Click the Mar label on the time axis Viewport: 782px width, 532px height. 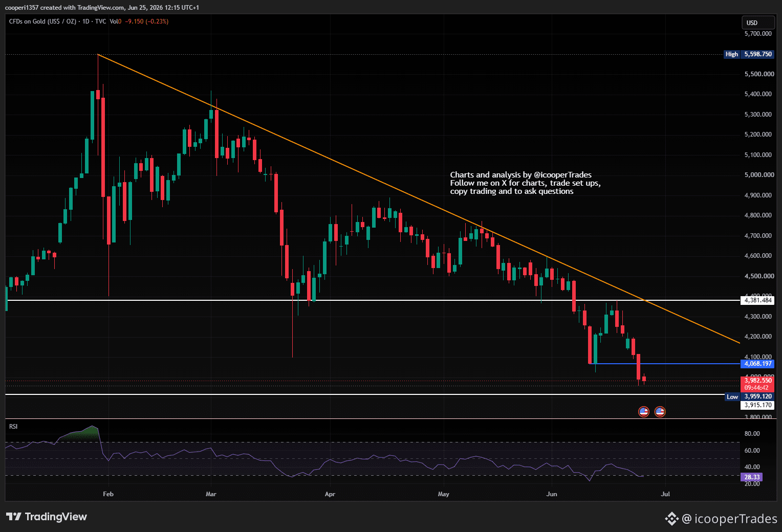tap(211, 494)
